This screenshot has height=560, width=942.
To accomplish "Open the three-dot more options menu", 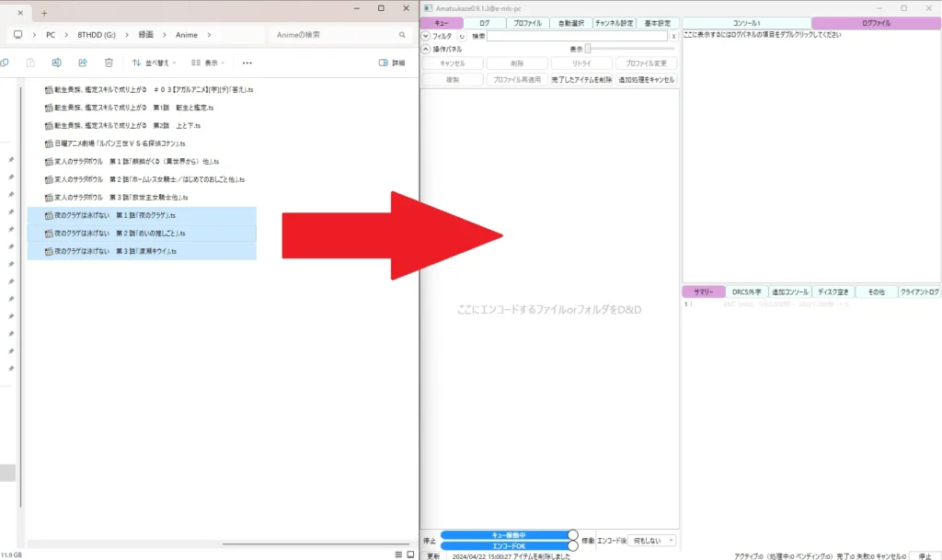I will pos(247,63).
